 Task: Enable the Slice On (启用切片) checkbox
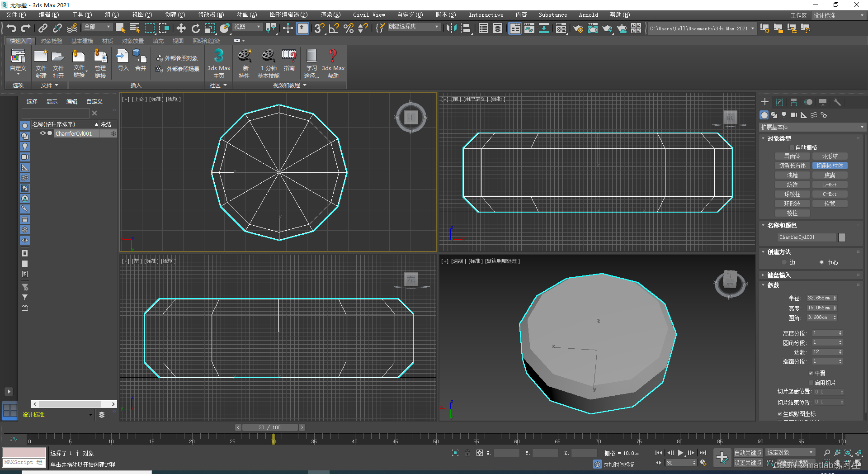point(811,383)
